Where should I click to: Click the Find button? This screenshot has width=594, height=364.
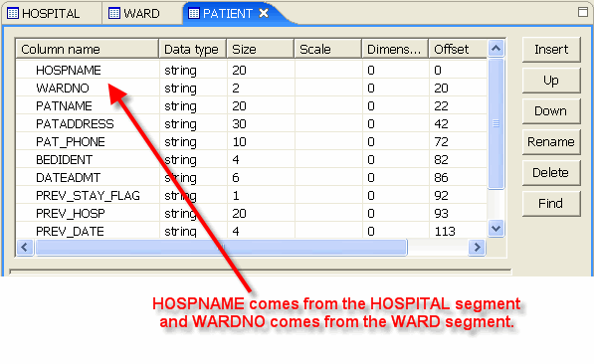[551, 204]
